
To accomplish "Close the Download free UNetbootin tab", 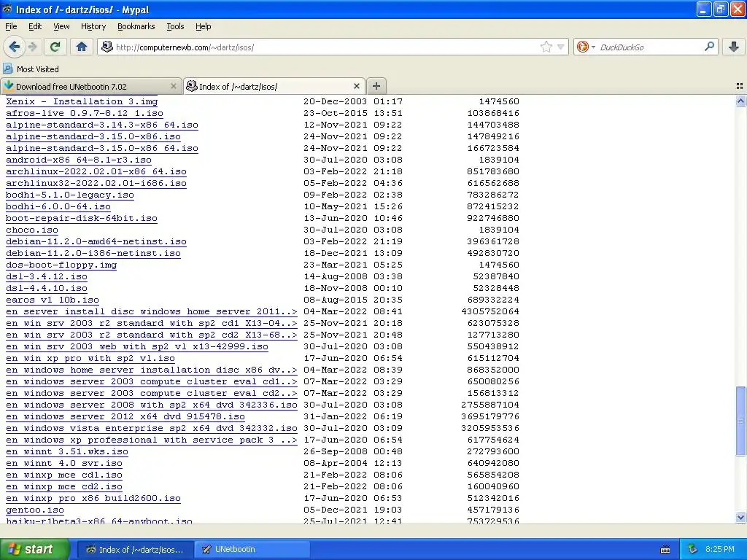I will click(x=174, y=86).
